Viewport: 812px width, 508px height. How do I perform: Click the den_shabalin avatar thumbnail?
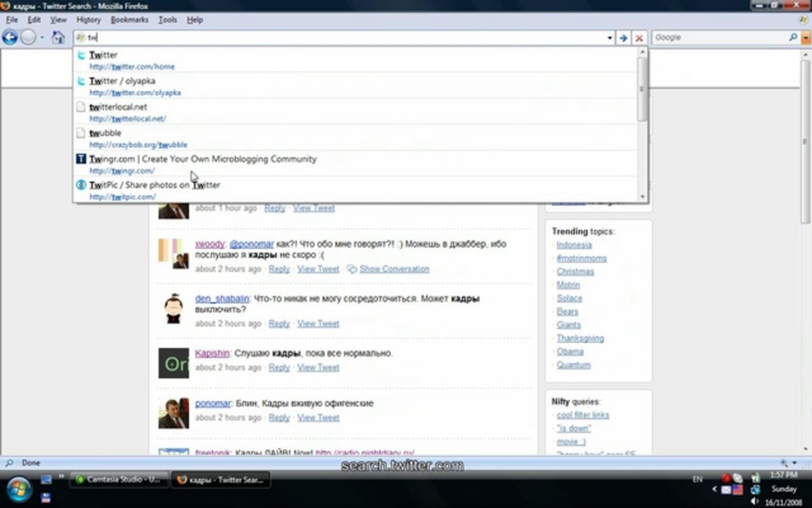click(174, 309)
